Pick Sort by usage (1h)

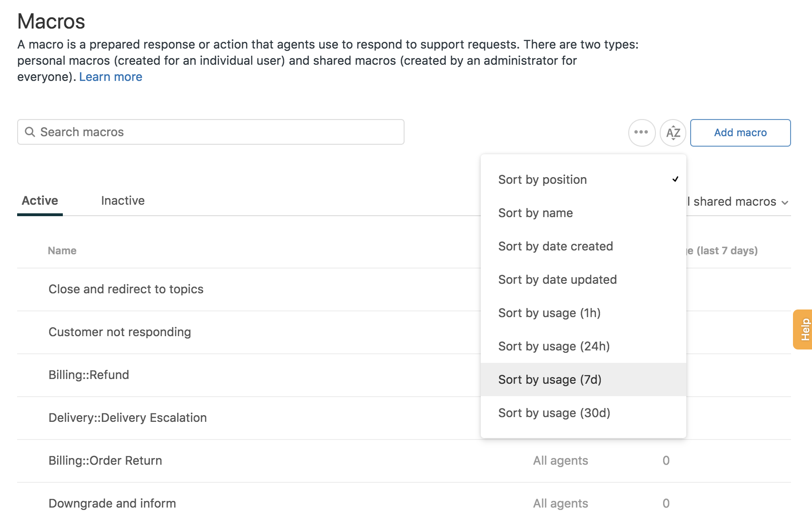tap(549, 313)
